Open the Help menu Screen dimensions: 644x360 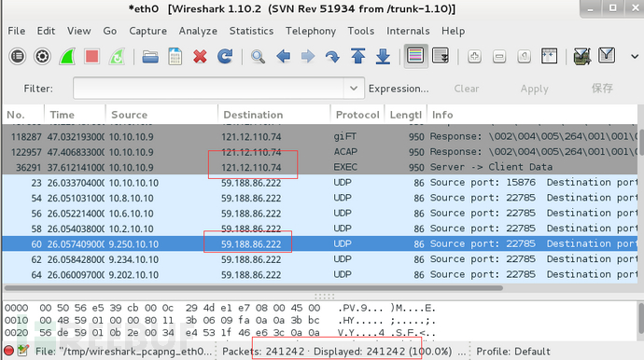click(x=453, y=31)
